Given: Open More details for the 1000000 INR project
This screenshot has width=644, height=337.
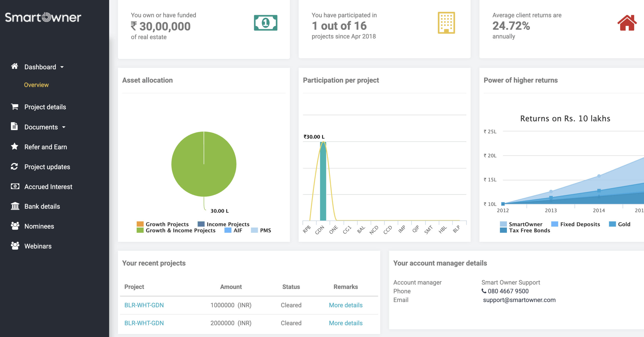Looking at the screenshot, I should coord(346,305).
